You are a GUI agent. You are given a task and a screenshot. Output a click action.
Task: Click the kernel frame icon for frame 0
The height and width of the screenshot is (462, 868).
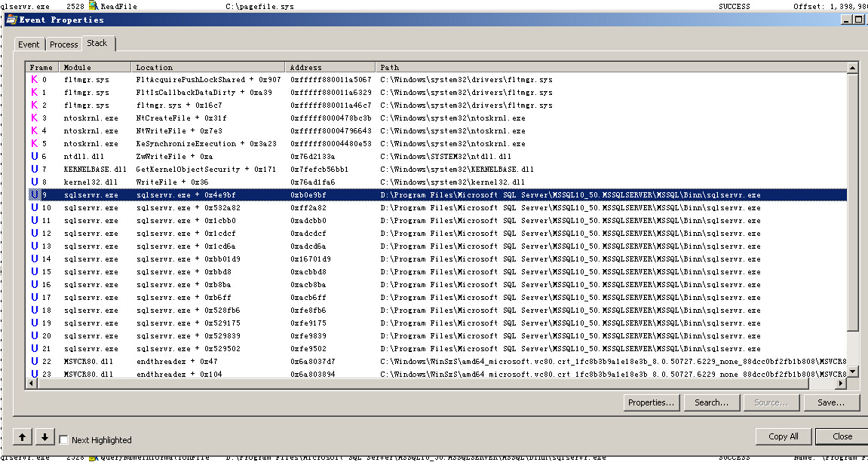[x=35, y=80]
